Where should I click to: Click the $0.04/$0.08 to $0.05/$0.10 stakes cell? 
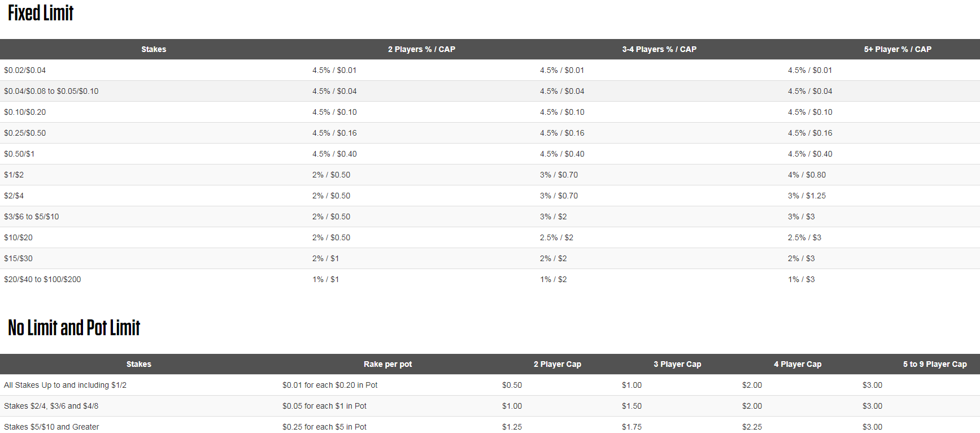pos(51,91)
